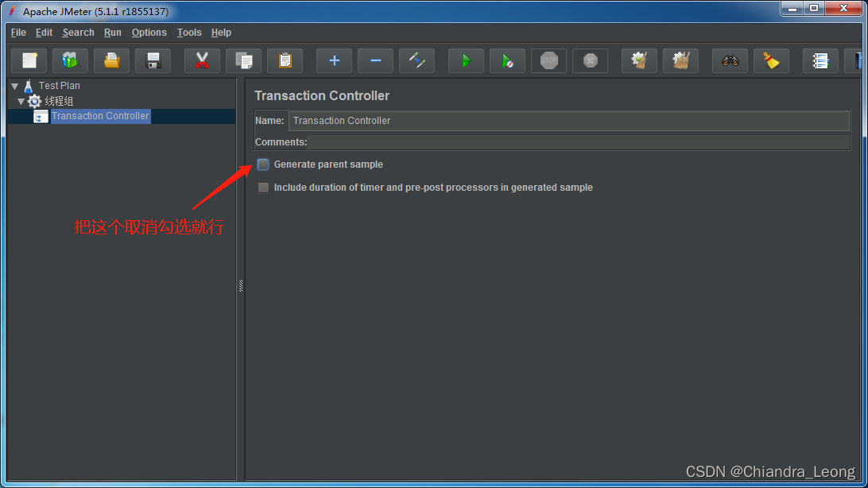868x488 pixels.
Task: Click the Toggle enable/disable icon
Action: point(417,60)
